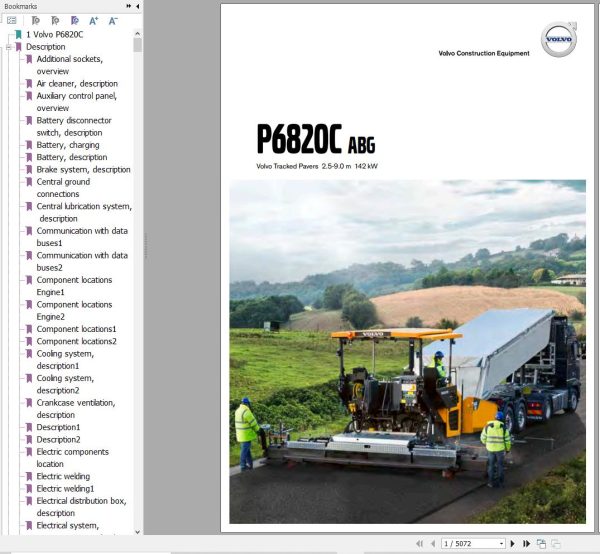
Task: Collapse the Bookmarks panel with left arrow
Action: [137, 6]
